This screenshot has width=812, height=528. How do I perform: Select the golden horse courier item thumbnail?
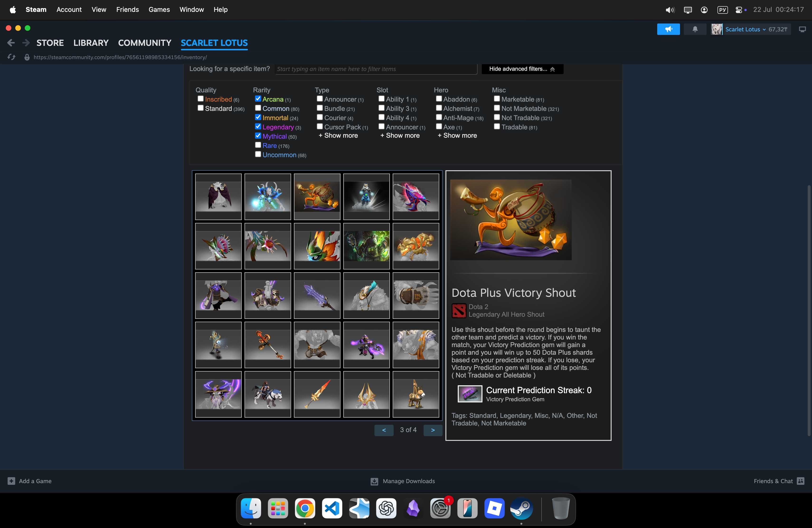point(415,394)
